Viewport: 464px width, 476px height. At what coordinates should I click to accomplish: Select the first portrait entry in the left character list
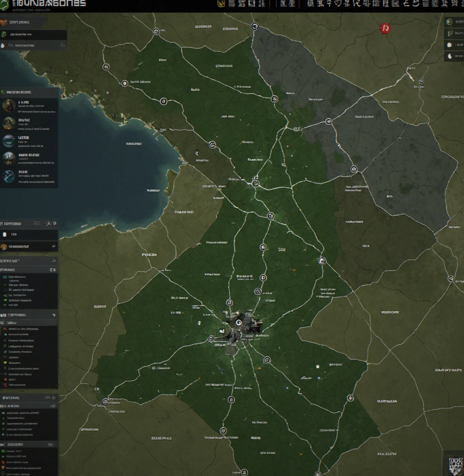(29, 106)
